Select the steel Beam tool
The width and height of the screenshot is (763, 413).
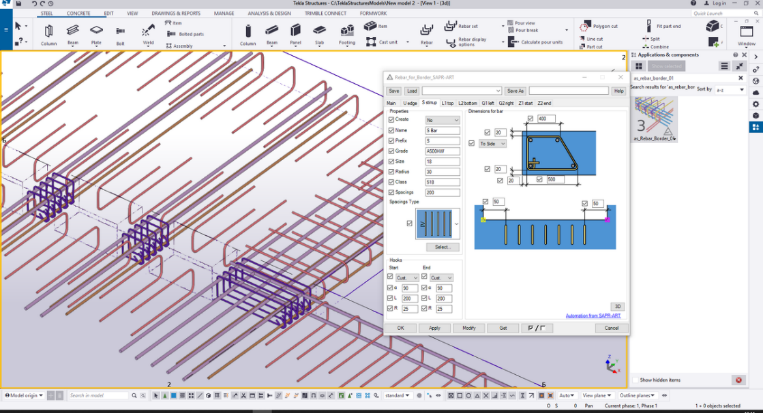pos(73,35)
